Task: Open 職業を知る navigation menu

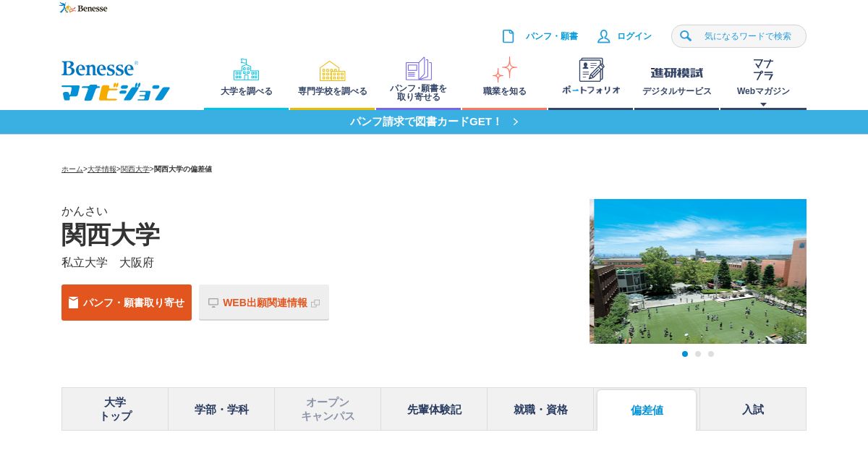Action: click(x=504, y=82)
